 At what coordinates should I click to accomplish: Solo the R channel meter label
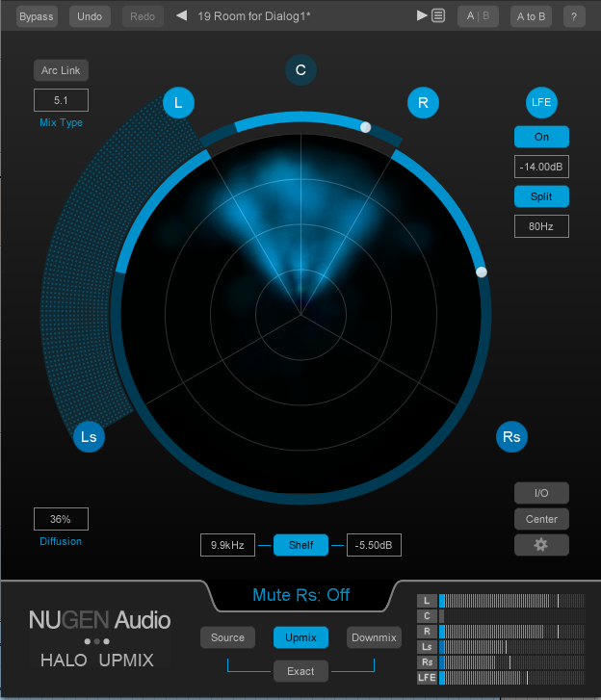(427, 632)
